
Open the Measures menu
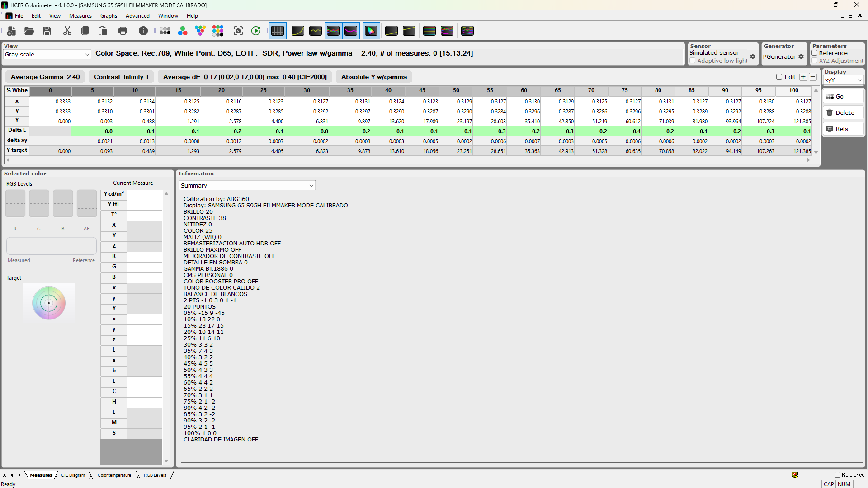tap(80, 15)
